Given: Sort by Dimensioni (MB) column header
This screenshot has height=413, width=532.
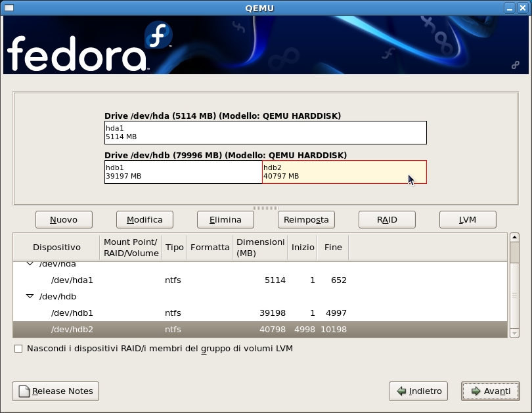Looking at the screenshot, I should coord(260,247).
